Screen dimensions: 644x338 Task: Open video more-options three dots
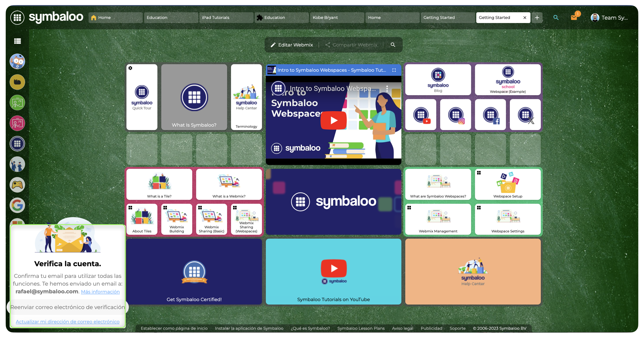(x=387, y=88)
